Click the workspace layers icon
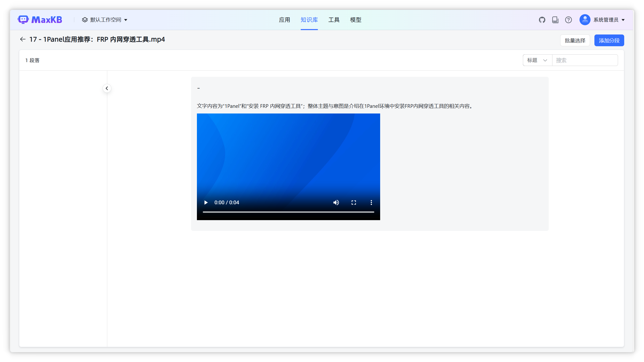Image resolution: width=644 pixels, height=362 pixels. click(x=85, y=20)
